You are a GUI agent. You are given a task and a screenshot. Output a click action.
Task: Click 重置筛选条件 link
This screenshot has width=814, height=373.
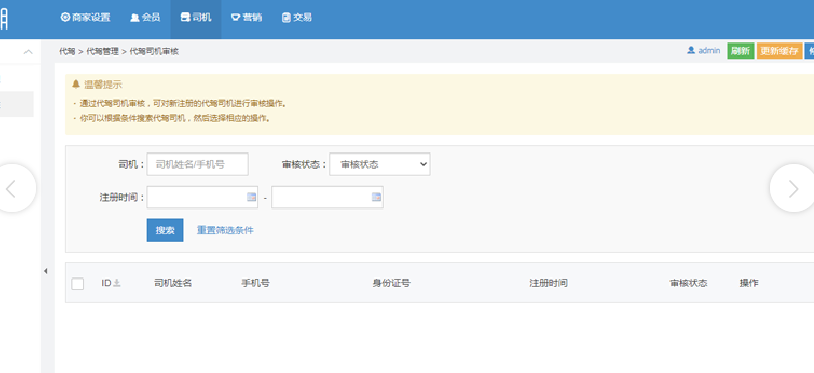click(x=225, y=230)
